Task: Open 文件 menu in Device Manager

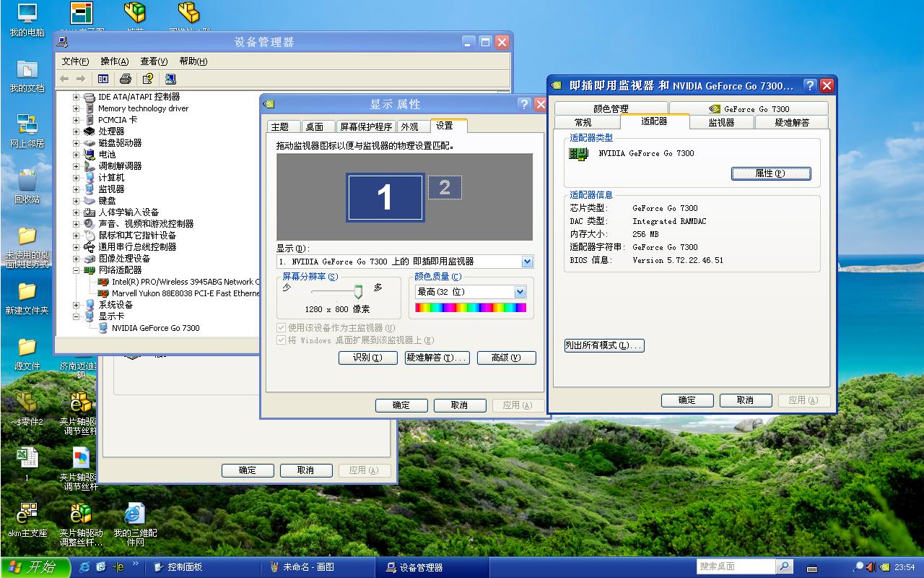Action: pos(75,61)
